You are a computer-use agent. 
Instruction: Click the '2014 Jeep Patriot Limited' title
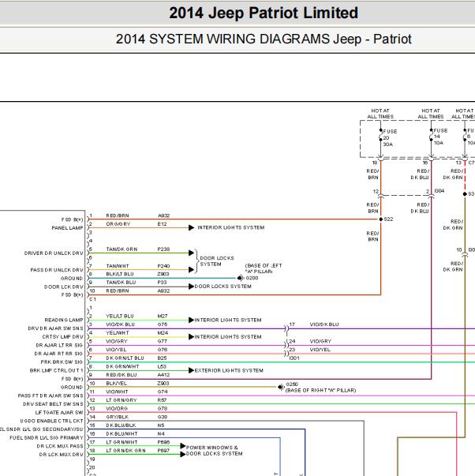pos(264,13)
